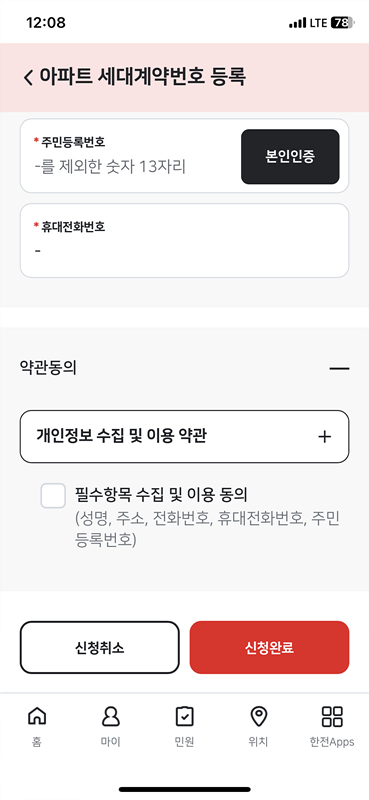Tap the red 신청완료 button
This screenshot has height=800, width=369.
coord(269,647)
